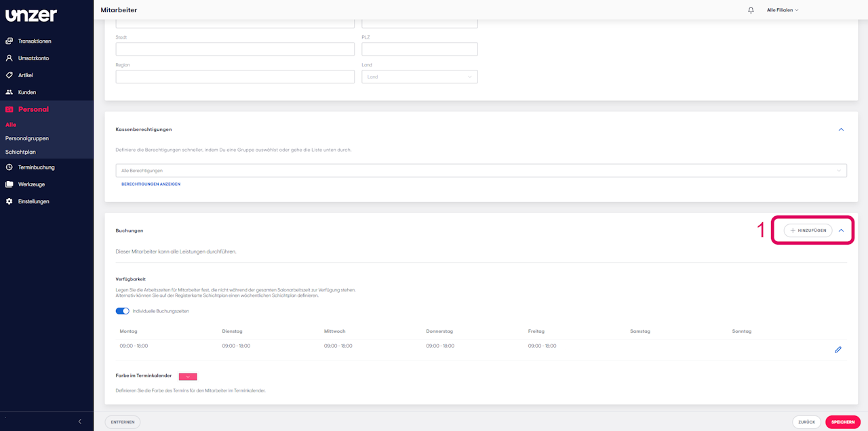Viewport: 868px width, 431px height.
Task: Click the Speichern button
Action: pyautogui.click(x=843, y=422)
